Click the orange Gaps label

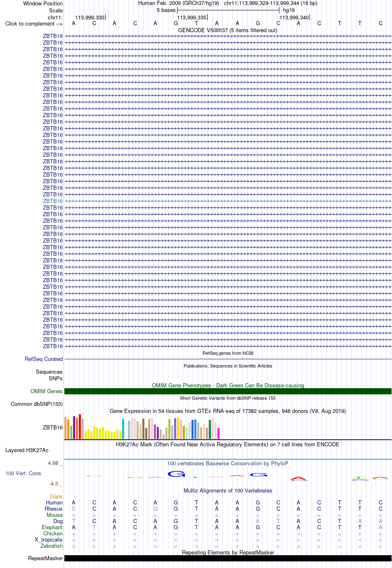pyautogui.click(x=56, y=497)
